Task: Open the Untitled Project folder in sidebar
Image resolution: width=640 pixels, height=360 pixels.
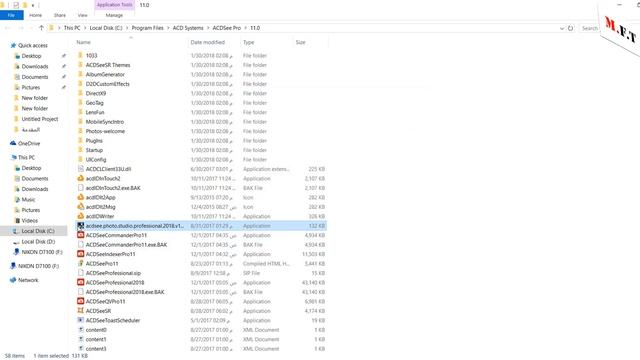Action: 40,119
